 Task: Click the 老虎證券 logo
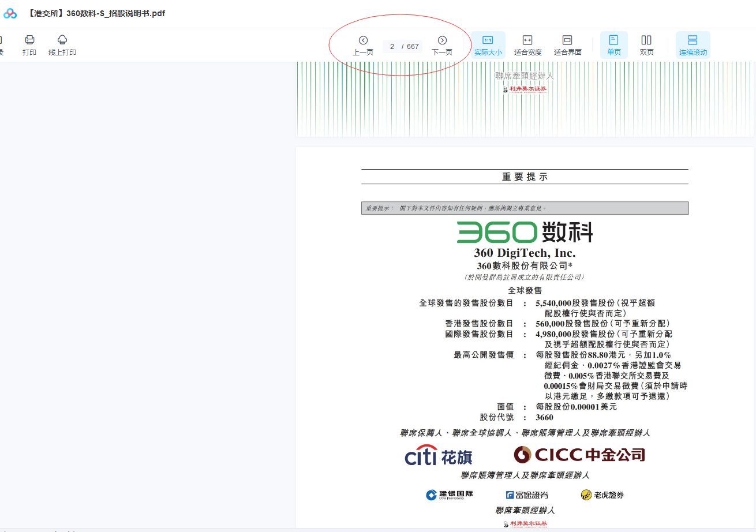[x=602, y=494]
